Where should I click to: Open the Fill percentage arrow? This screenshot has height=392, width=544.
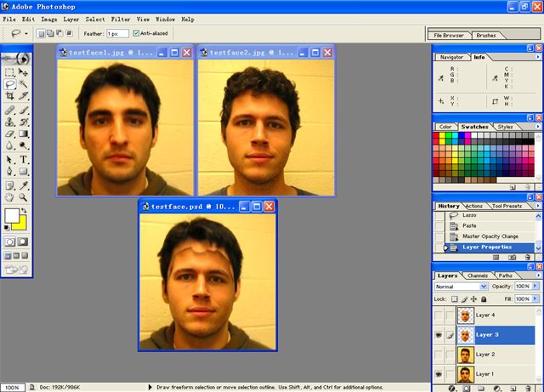point(535,299)
